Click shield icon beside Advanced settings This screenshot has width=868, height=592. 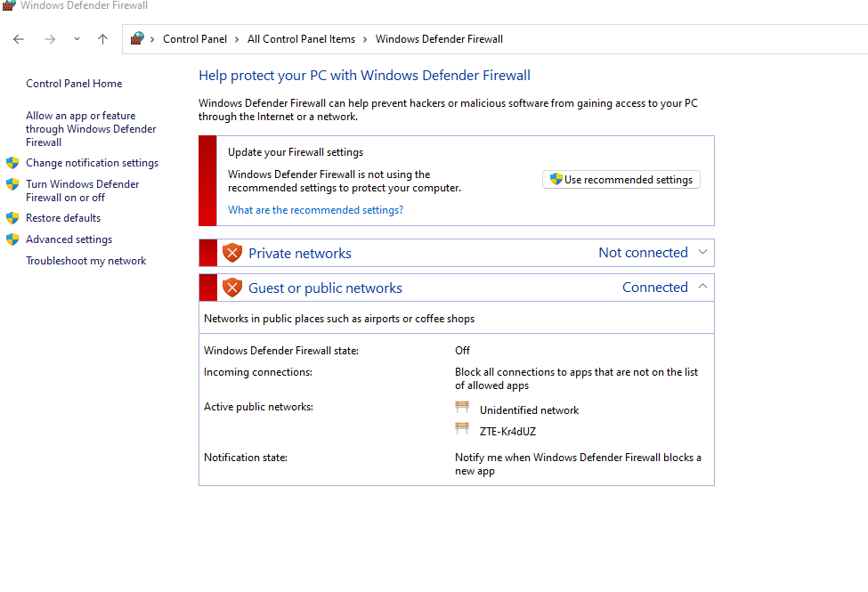tap(12, 239)
